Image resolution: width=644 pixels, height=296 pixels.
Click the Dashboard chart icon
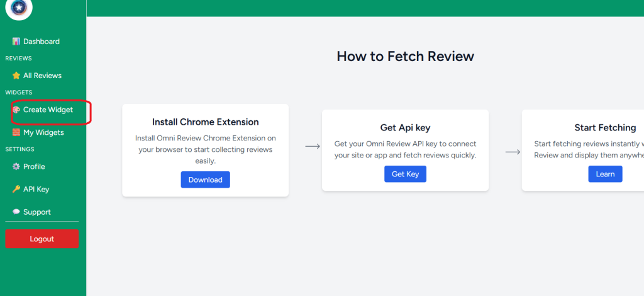16,42
